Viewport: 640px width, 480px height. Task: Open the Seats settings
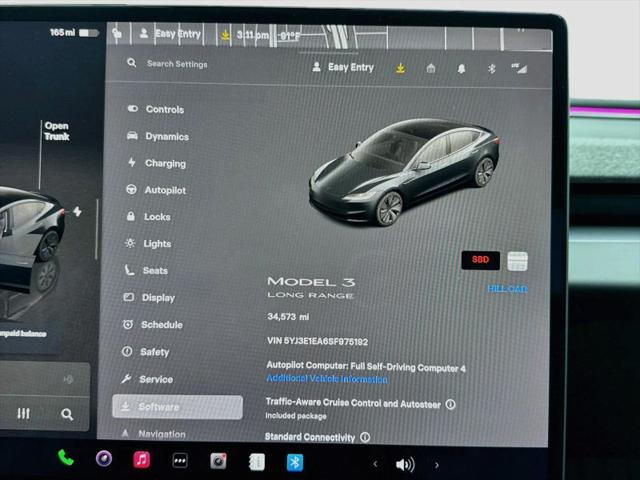click(x=146, y=271)
